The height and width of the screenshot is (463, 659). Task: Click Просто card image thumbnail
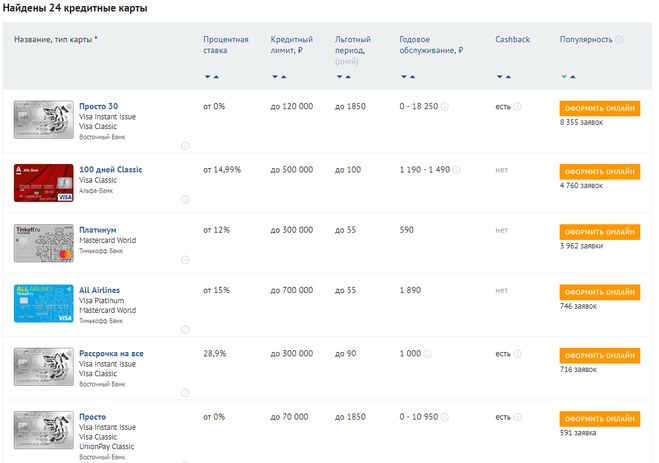pos(44,430)
